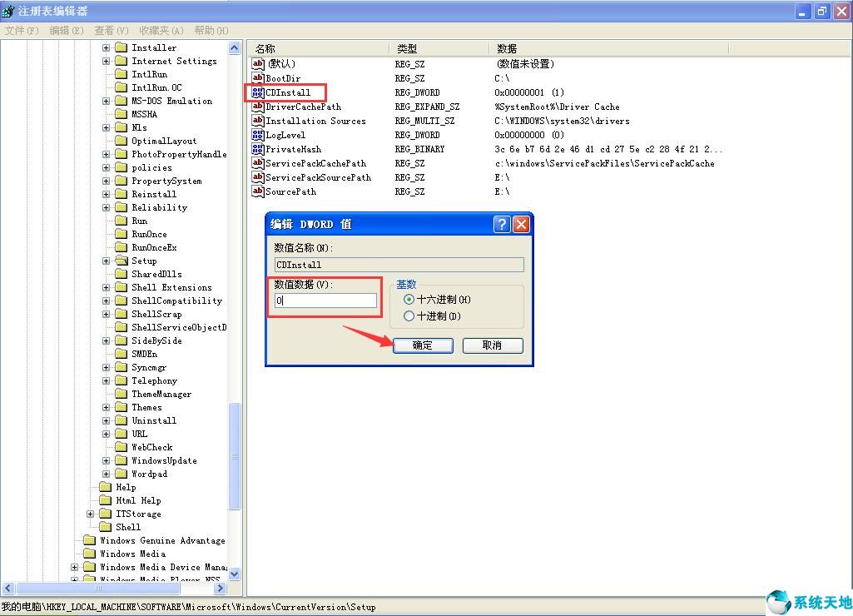Click the Help folder icon
Screen dimensions: 853x616
(x=106, y=487)
